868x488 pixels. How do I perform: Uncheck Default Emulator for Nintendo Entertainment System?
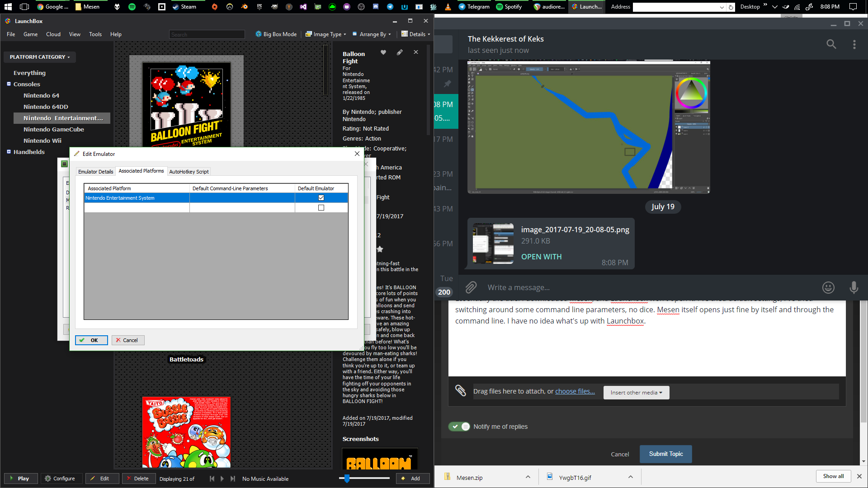click(321, 198)
